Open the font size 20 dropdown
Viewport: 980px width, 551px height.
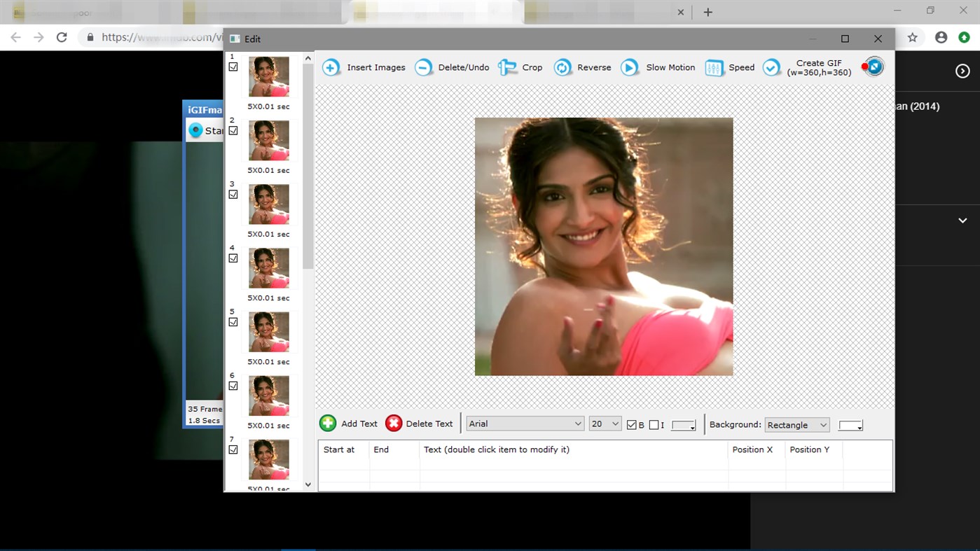(605, 424)
